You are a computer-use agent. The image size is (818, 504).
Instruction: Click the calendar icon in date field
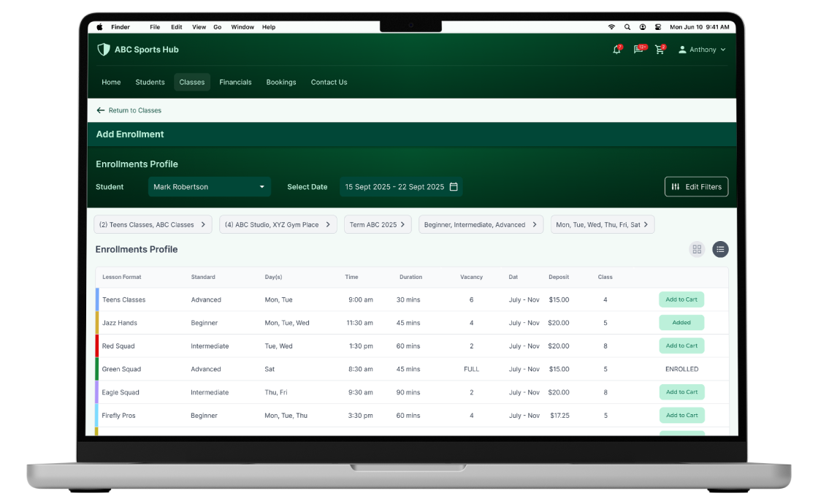454,187
